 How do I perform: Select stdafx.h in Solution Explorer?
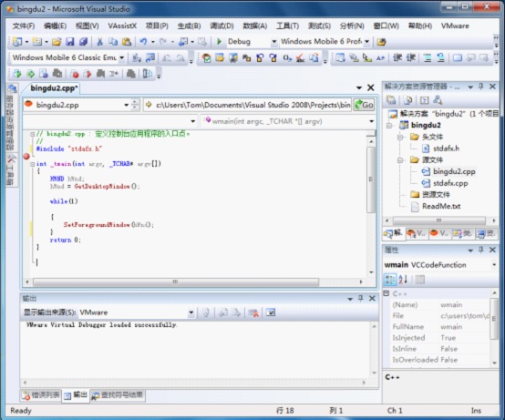(446, 149)
